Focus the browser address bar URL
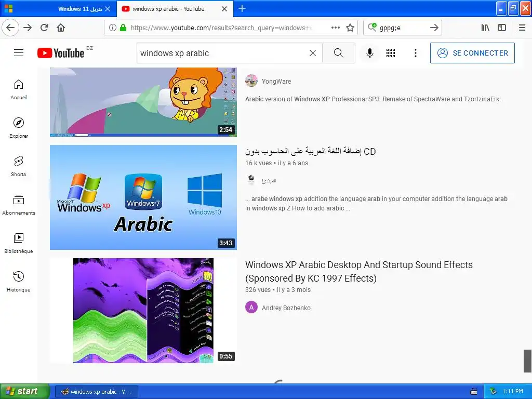 [x=221, y=28]
